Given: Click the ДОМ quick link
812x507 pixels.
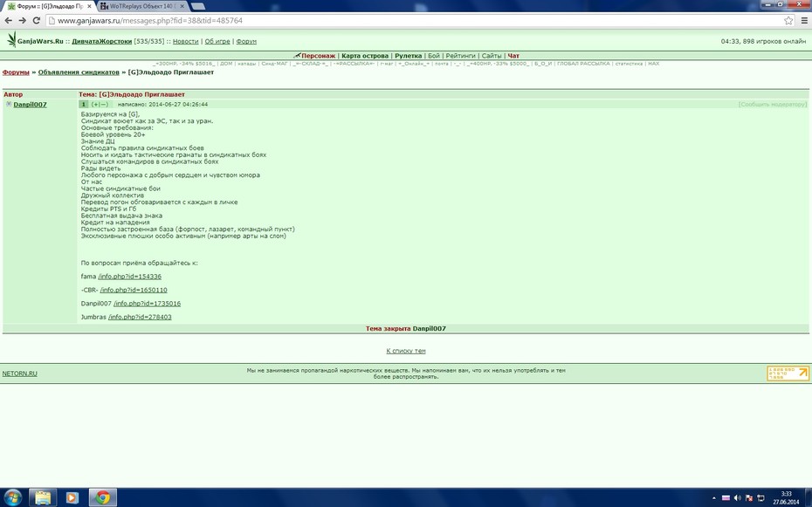Looking at the screenshot, I should click(226, 64).
